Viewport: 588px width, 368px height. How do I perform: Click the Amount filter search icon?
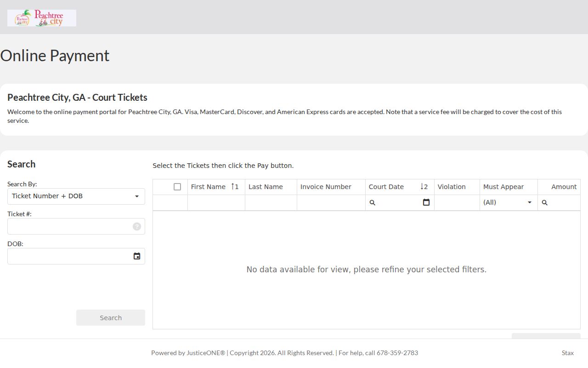[545, 202]
